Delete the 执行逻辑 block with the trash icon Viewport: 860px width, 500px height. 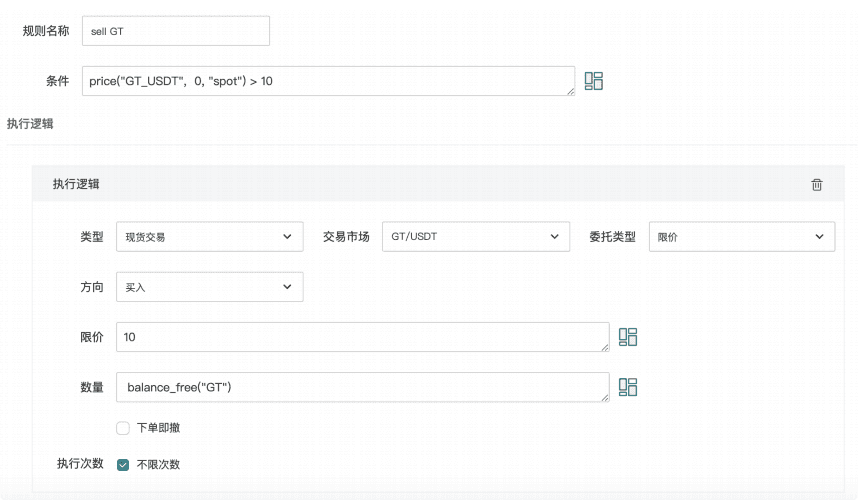coord(817,184)
